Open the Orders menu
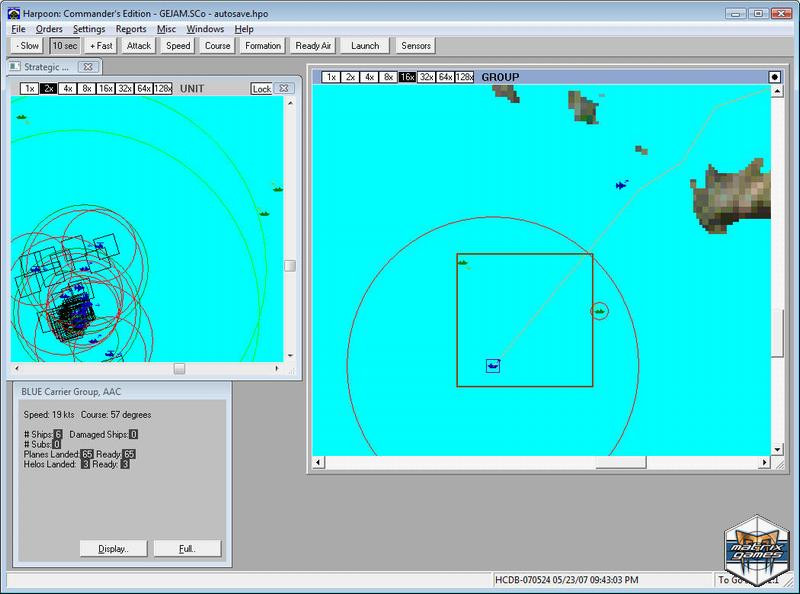The width and height of the screenshot is (800, 594). (x=49, y=29)
